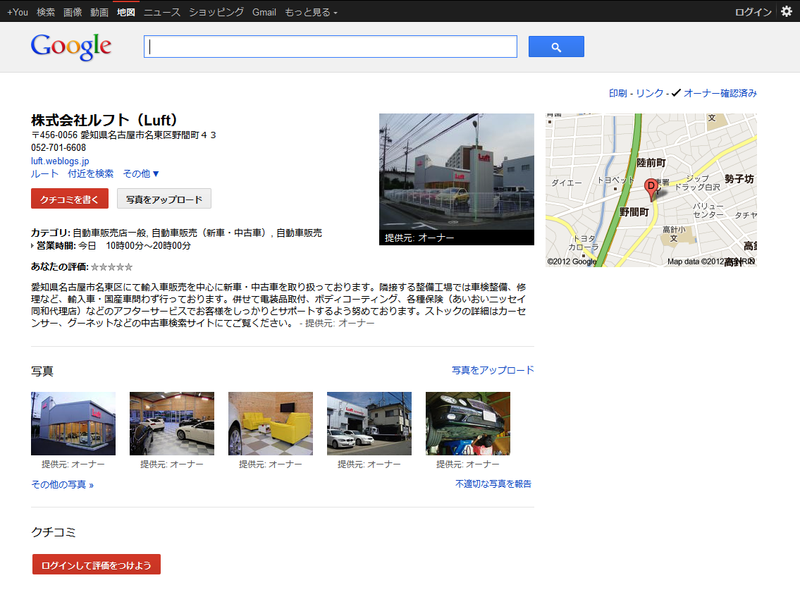800x609 pixels.
Task: Rate using the star rating row
Action: click(x=112, y=267)
